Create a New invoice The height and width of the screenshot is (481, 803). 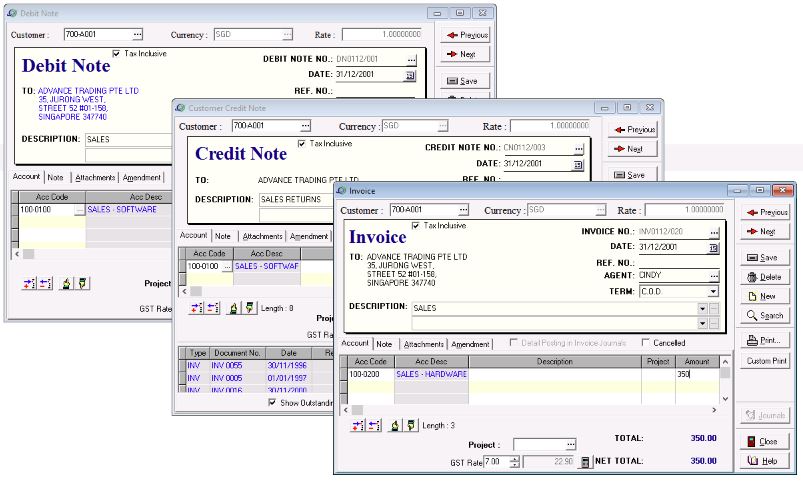(765, 296)
